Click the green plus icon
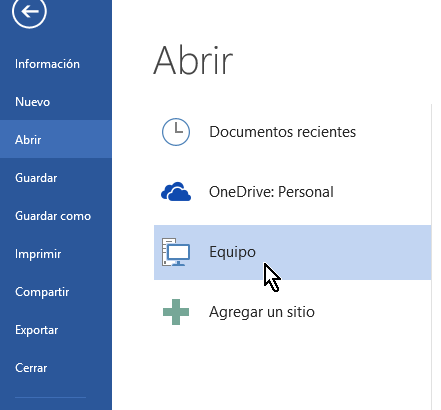441x410 pixels. click(x=176, y=312)
